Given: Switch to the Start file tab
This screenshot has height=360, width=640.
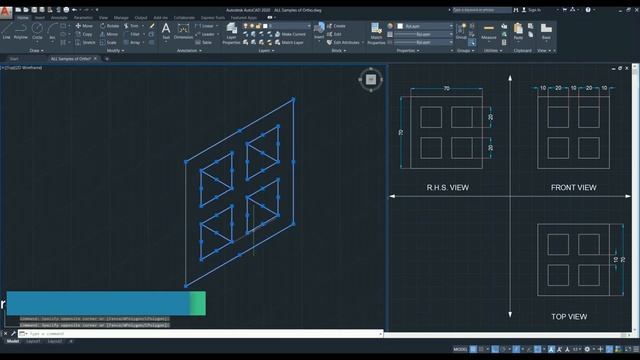Looking at the screenshot, I should click(14, 59).
